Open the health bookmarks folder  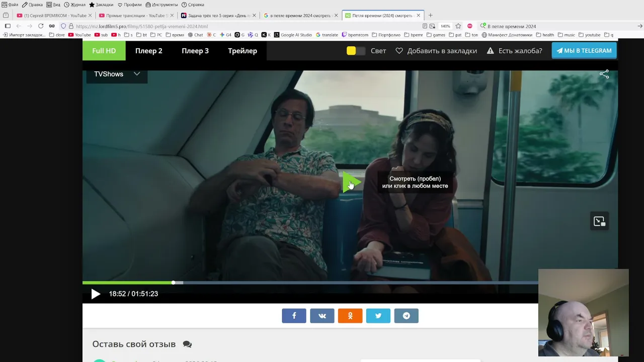(x=545, y=35)
